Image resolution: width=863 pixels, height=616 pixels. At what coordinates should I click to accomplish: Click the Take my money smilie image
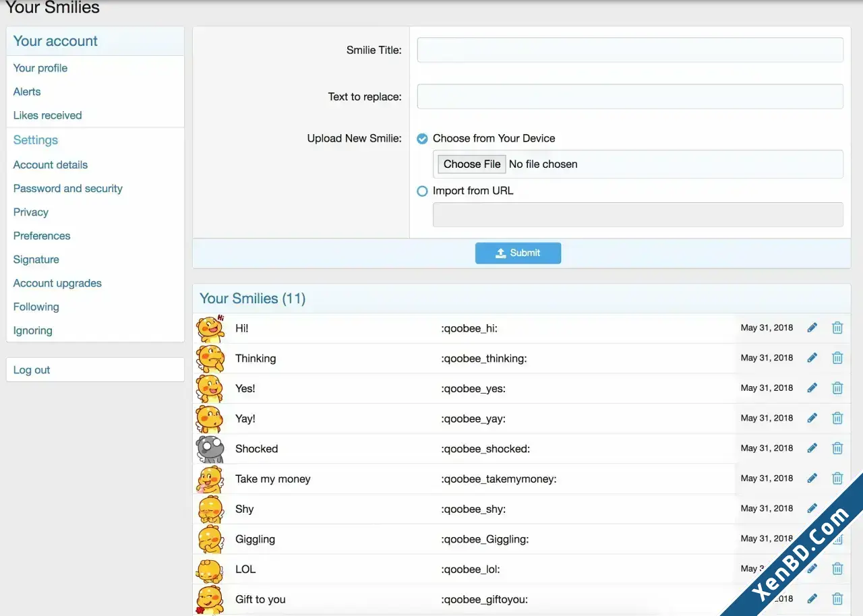(210, 479)
